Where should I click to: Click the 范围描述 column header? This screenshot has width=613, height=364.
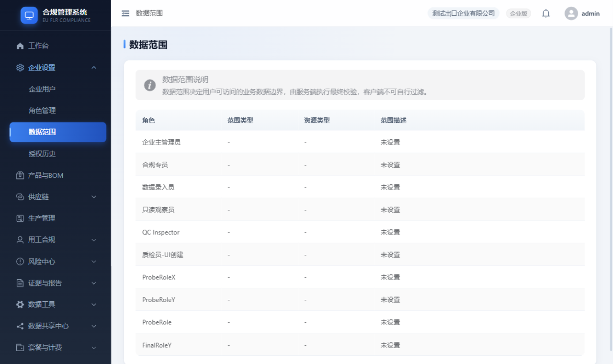point(394,121)
